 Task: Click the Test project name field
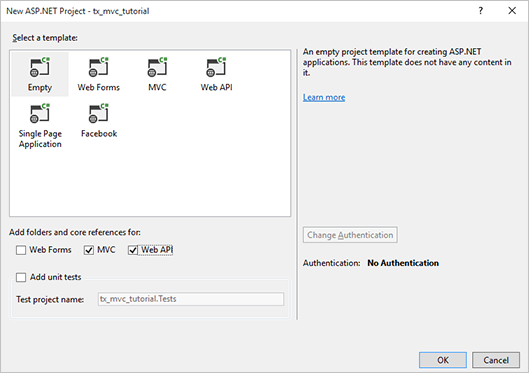click(191, 299)
